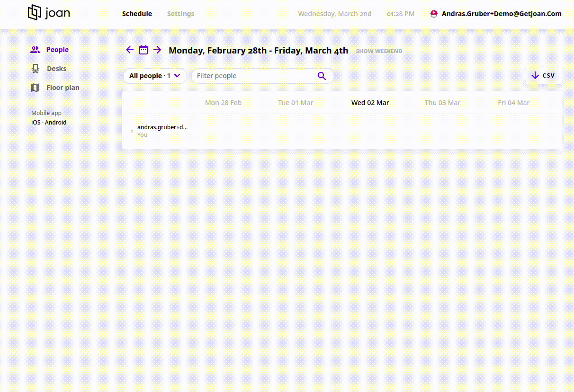Open the calendar date picker icon
This screenshot has height=392, width=574.
[143, 50]
